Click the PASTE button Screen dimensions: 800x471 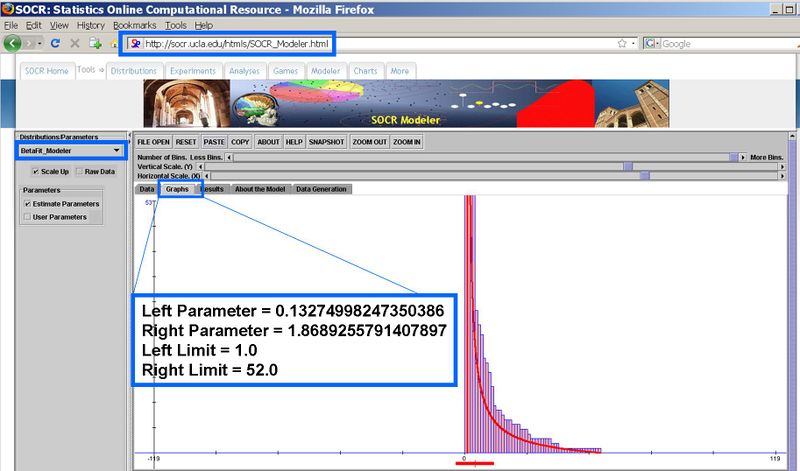[214, 142]
